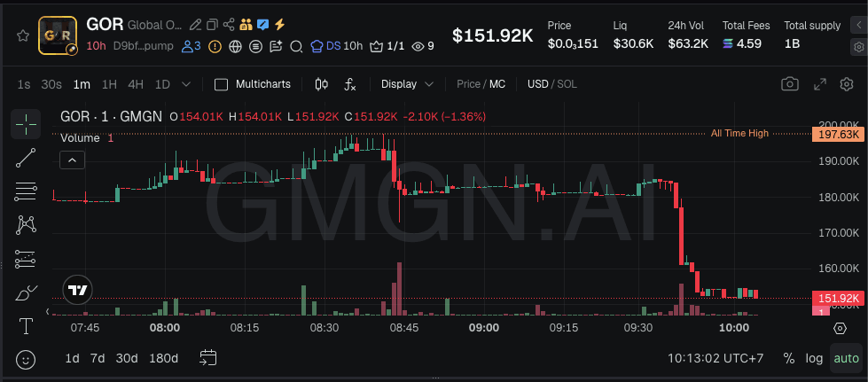
Task: Toggle the log scale option
Action: [x=814, y=358]
